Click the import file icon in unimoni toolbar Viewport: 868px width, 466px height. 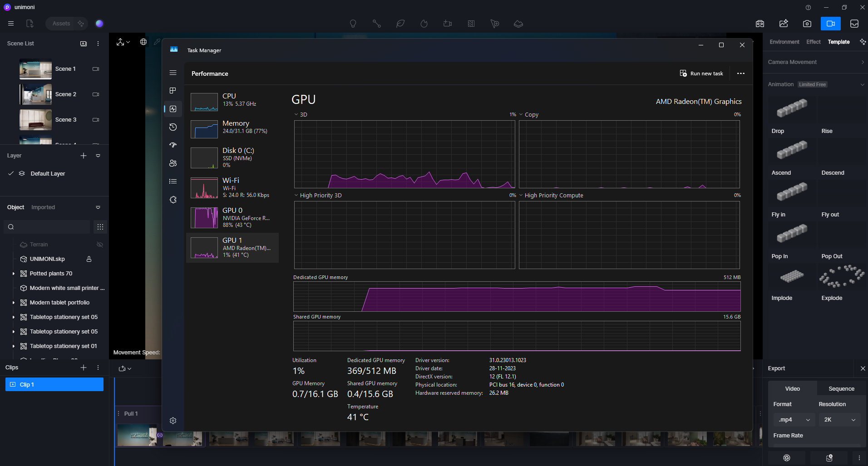point(30,24)
